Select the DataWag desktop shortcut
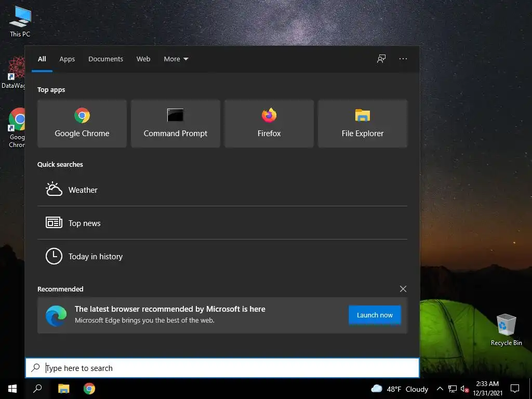532x399 pixels. tap(13, 73)
